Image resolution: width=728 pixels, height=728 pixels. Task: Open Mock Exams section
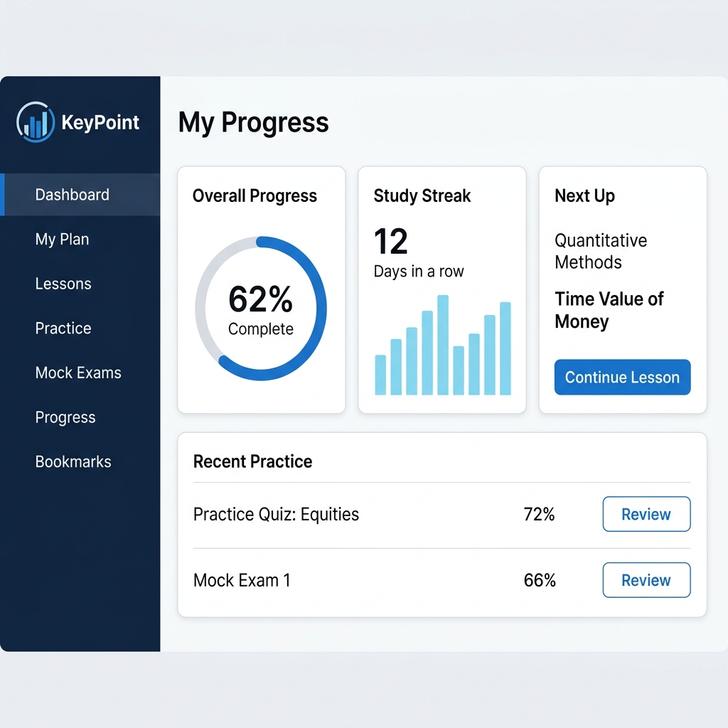click(78, 373)
